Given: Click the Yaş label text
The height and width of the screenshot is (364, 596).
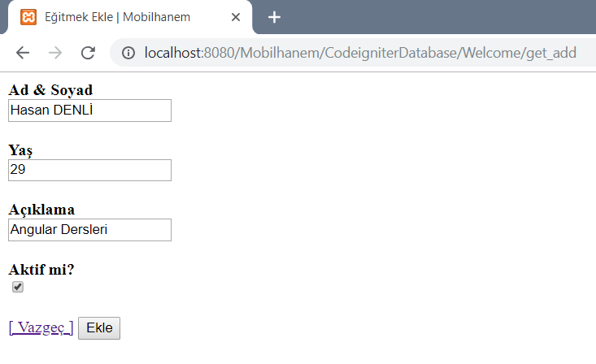Looking at the screenshot, I should (x=20, y=150).
